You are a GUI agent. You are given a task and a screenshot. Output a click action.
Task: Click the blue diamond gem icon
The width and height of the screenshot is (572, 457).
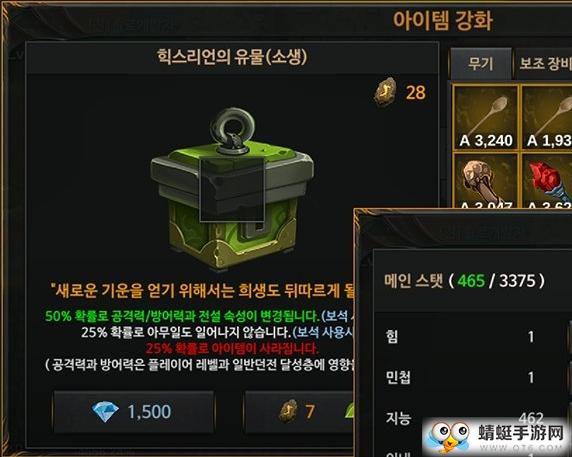pyautogui.click(x=105, y=411)
